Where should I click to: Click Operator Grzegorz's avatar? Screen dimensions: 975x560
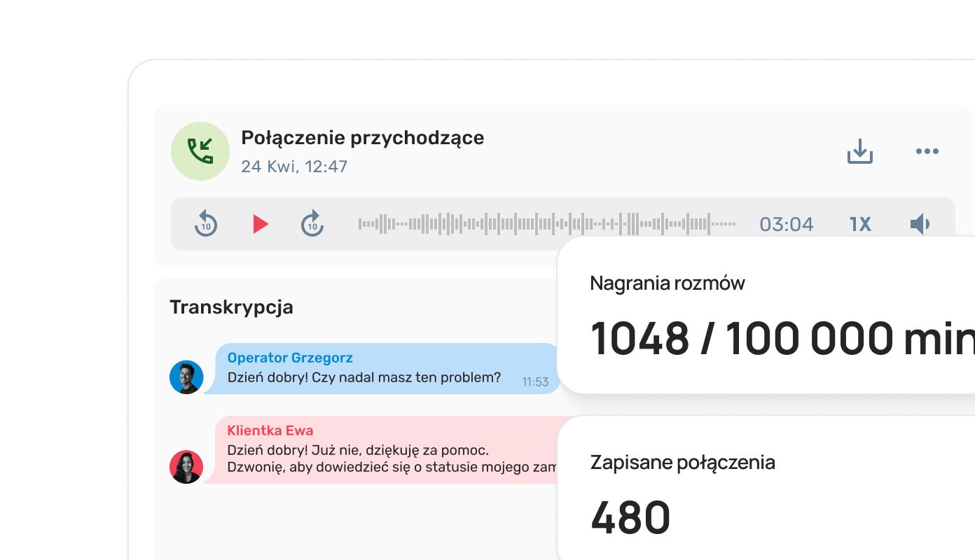point(186,377)
